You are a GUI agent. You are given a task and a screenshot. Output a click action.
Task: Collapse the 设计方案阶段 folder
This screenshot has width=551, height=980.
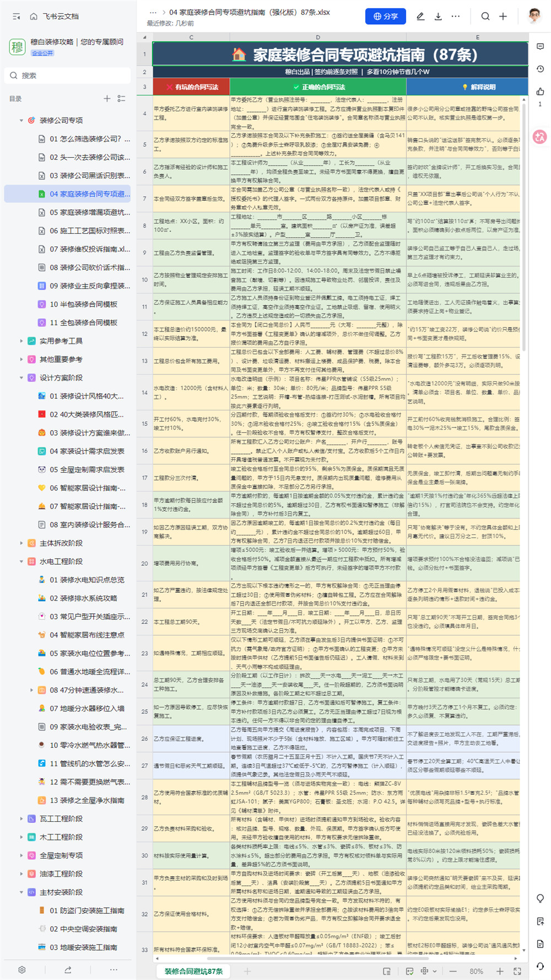[21, 378]
